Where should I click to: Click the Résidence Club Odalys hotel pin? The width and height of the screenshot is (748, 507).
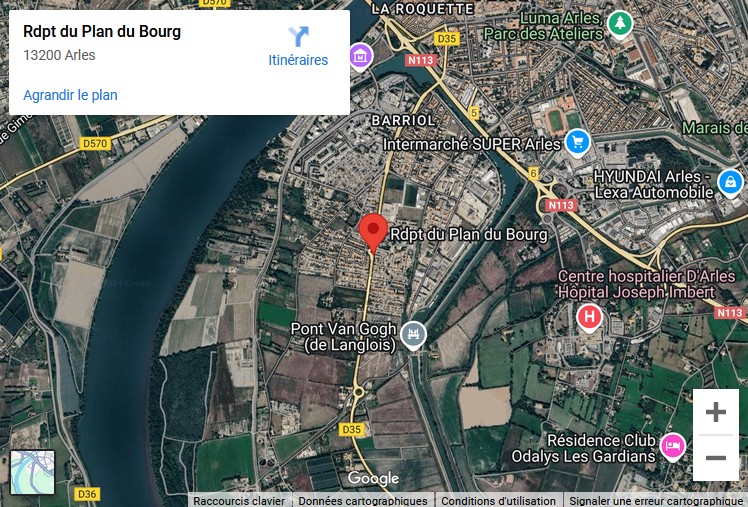(x=672, y=447)
